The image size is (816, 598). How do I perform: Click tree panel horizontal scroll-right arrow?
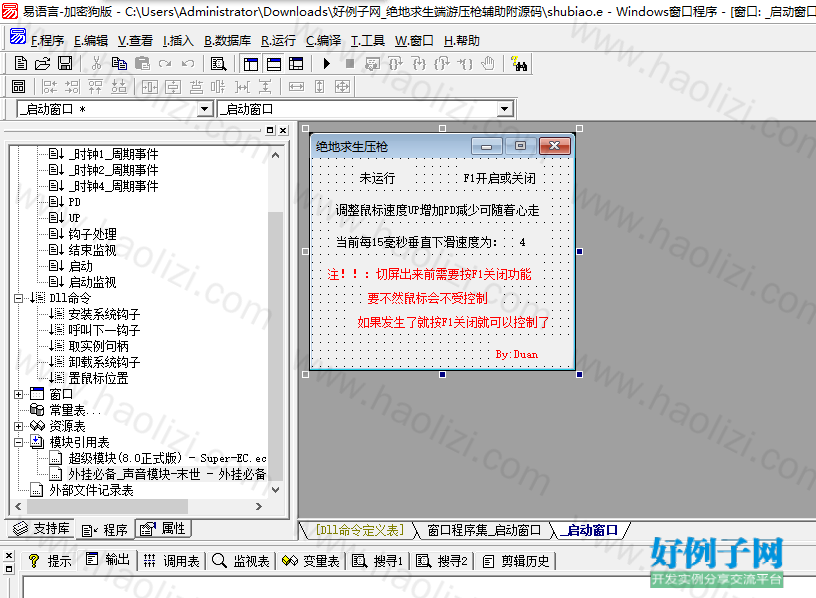point(259,506)
